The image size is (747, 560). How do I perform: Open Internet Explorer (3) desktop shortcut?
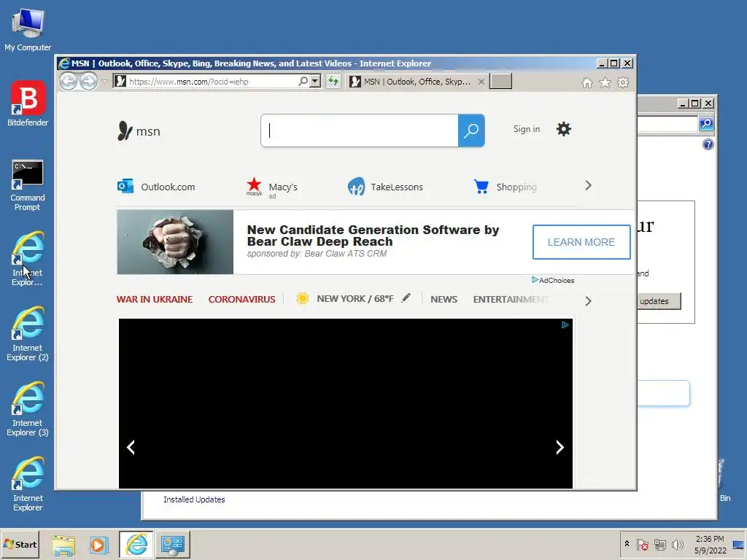coord(28,409)
